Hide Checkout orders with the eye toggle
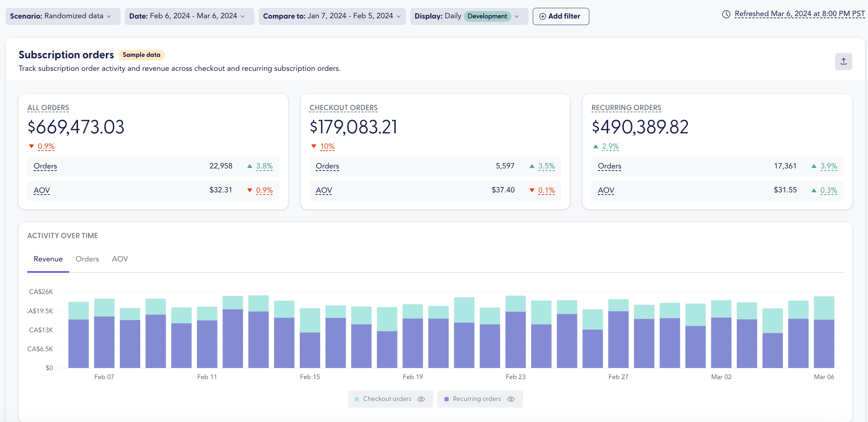Screen dimensions: 868x422 421,399
